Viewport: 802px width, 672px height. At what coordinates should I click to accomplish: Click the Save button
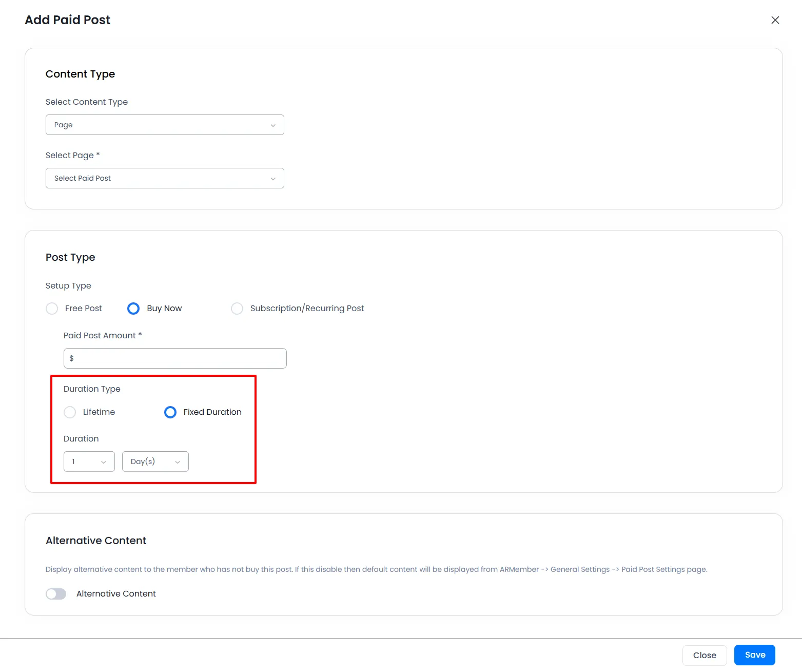(x=754, y=655)
